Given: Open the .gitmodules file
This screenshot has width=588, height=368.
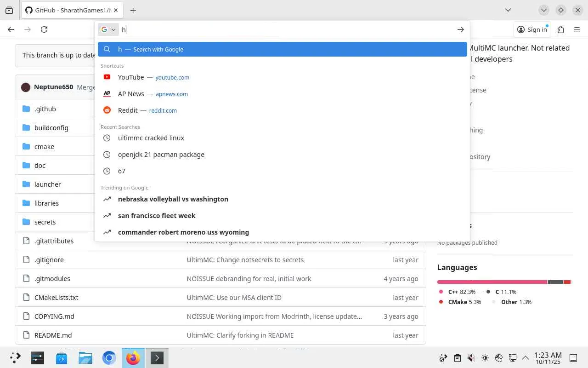Looking at the screenshot, I should click(x=52, y=279).
